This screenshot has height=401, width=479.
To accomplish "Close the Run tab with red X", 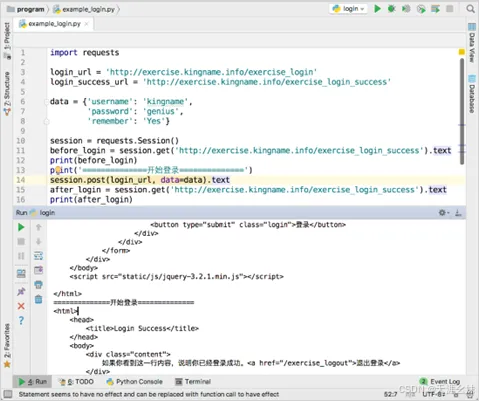I will coord(21,306).
